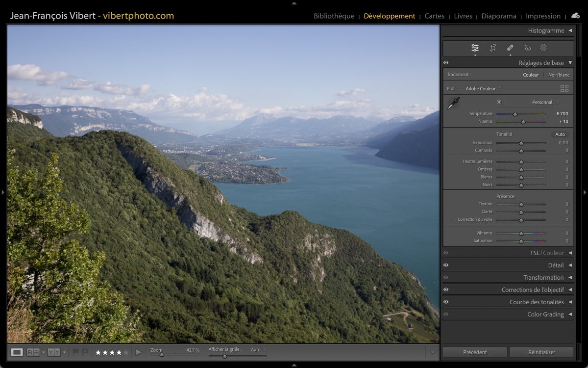Viewport: 588px width, 368px height.
Task: Click the Réinitialiser button
Action: [x=541, y=352]
